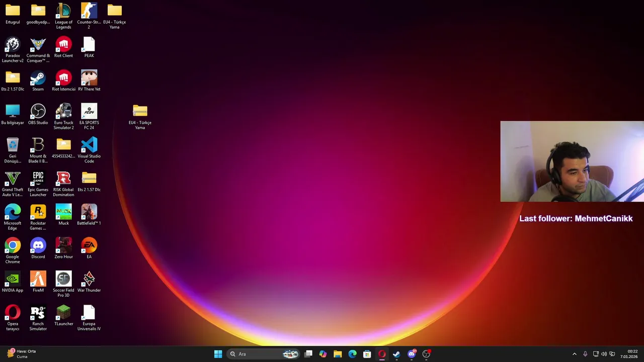
Task: Open Bu bilgisayar (This PC)
Action: point(13,115)
